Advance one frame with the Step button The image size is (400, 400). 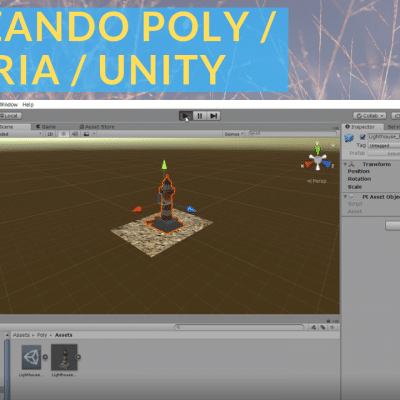[214, 116]
